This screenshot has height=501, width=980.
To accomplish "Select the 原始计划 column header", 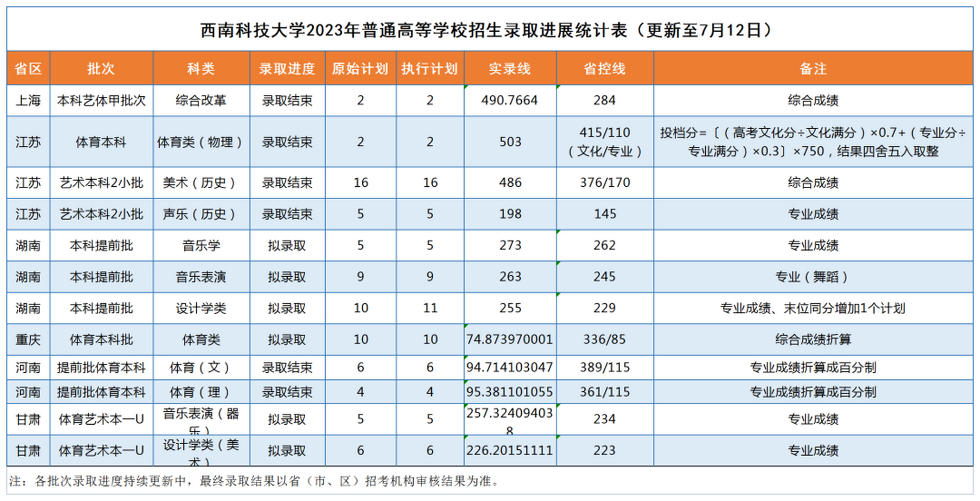I will point(361,68).
